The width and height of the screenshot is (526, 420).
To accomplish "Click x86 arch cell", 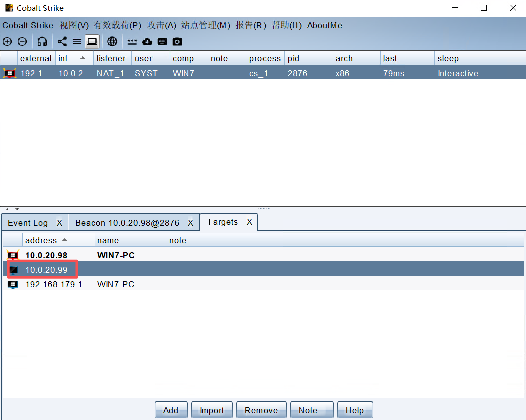I will click(342, 73).
